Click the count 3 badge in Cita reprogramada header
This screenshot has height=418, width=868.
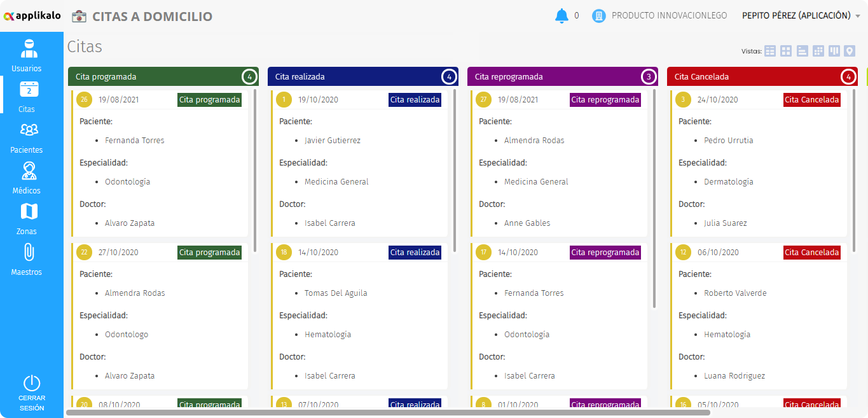[649, 77]
